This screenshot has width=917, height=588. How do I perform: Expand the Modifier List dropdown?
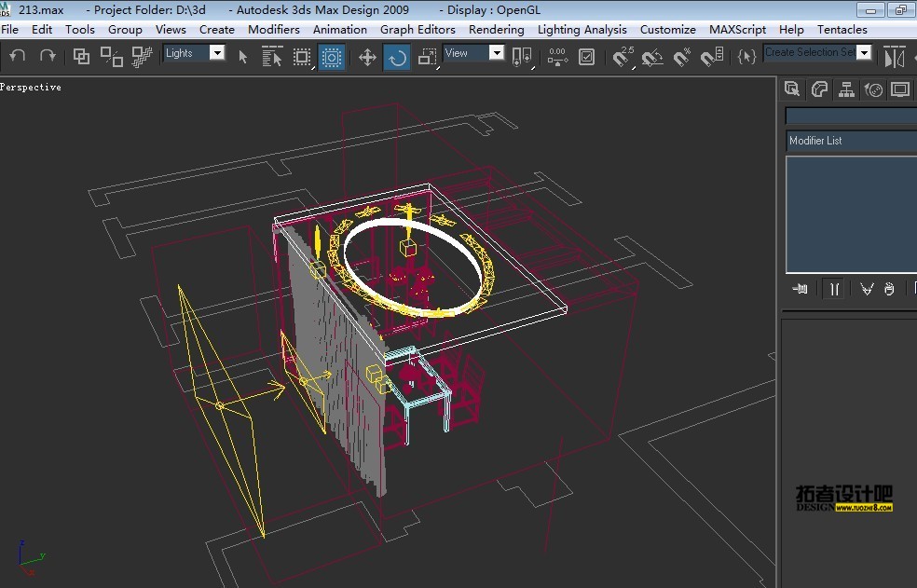[851, 141]
